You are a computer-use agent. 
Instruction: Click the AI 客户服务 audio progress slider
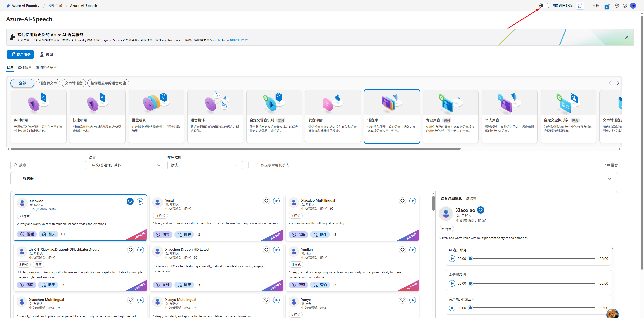coord(532,259)
